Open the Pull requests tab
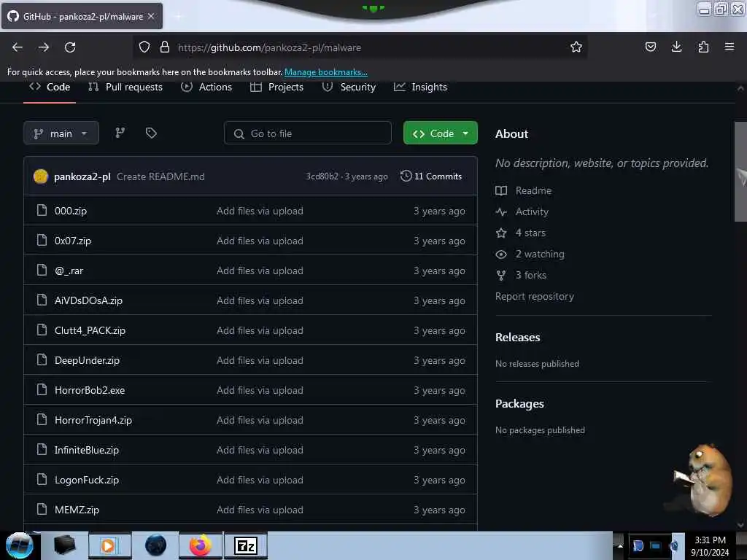Image resolution: width=747 pixels, height=560 pixels. [x=125, y=87]
